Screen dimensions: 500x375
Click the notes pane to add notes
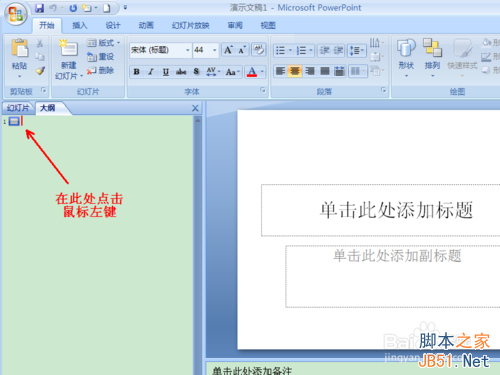point(353,369)
